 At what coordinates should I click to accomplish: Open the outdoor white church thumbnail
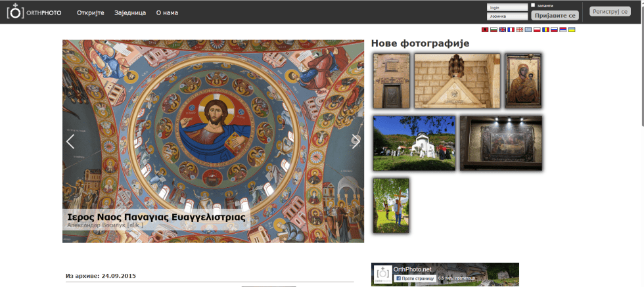[x=414, y=143]
